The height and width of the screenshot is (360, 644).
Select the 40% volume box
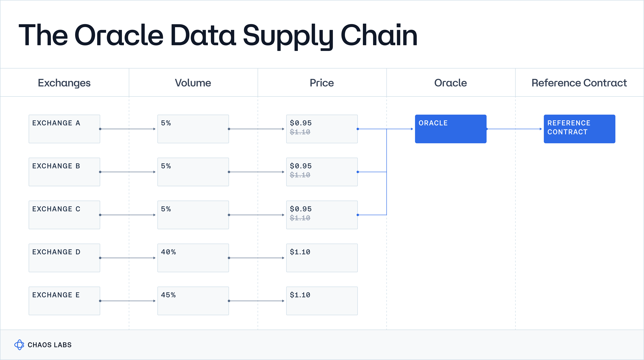click(193, 258)
